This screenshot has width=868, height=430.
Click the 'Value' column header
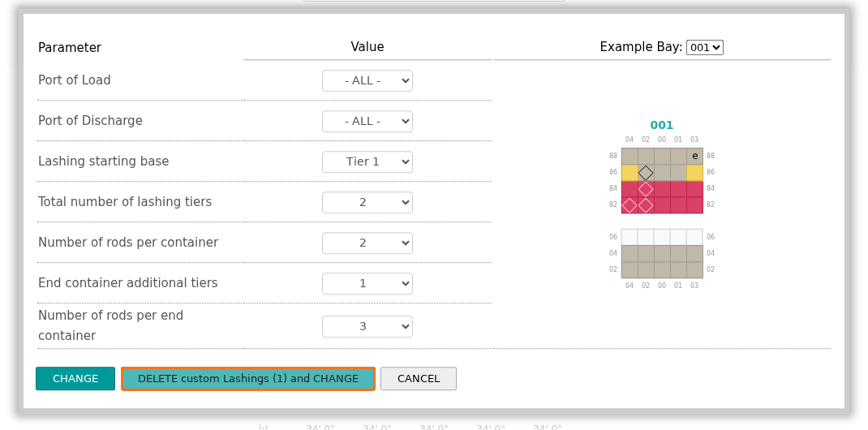click(367, 47)
